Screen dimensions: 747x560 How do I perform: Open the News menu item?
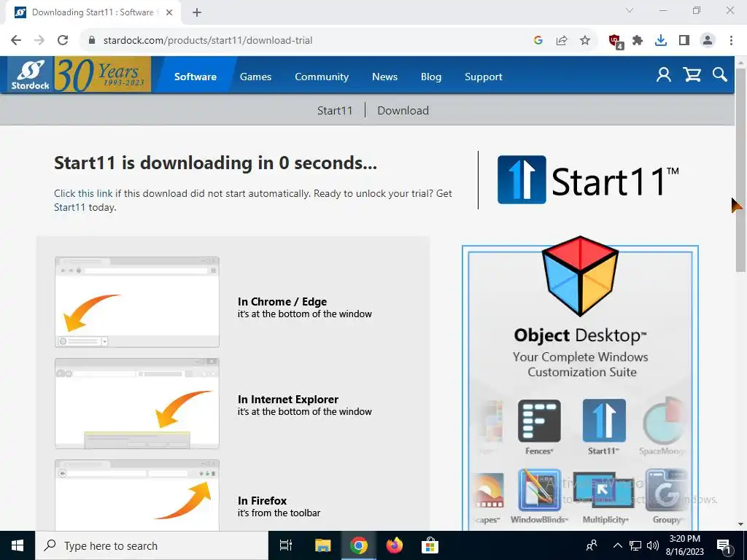[x=384, y=77]
